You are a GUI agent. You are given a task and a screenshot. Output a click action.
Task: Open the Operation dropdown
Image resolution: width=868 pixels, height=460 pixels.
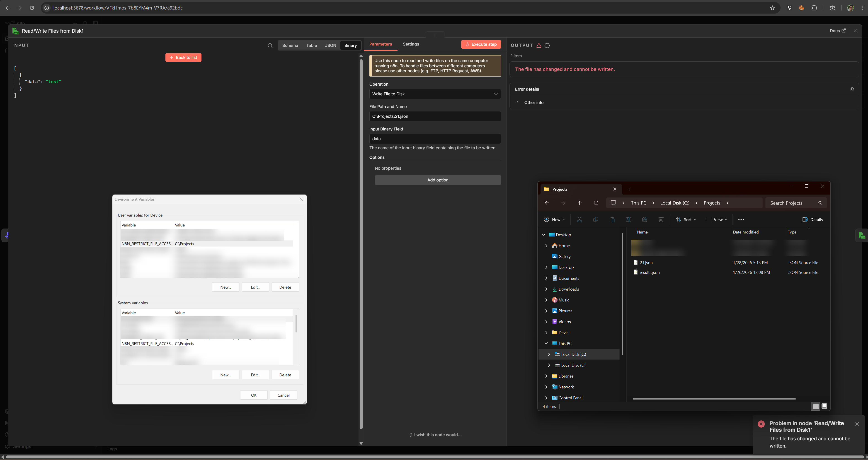(435, 94)
